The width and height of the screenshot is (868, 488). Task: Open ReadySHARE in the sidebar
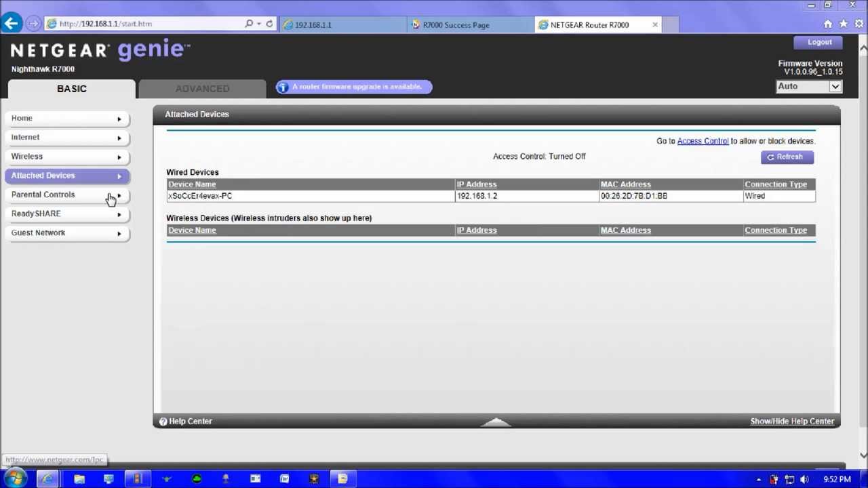66,213
